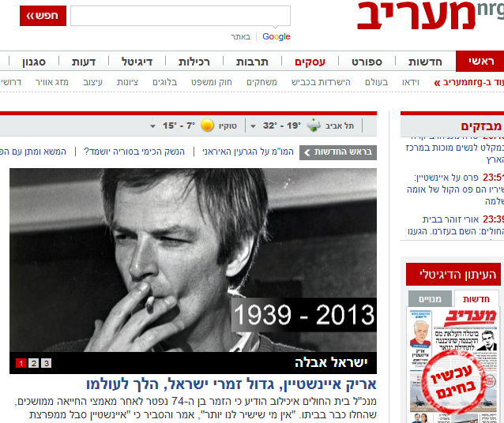Screen dimensions: 504x423
Task: Expand the Tokyo weather dropdown arrow
Action: tap(152, 126)
